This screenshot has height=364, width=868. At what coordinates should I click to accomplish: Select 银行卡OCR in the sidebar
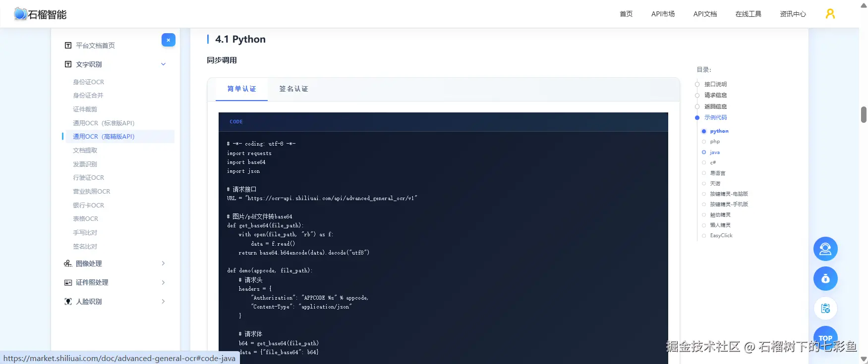[x=89, y=206]
